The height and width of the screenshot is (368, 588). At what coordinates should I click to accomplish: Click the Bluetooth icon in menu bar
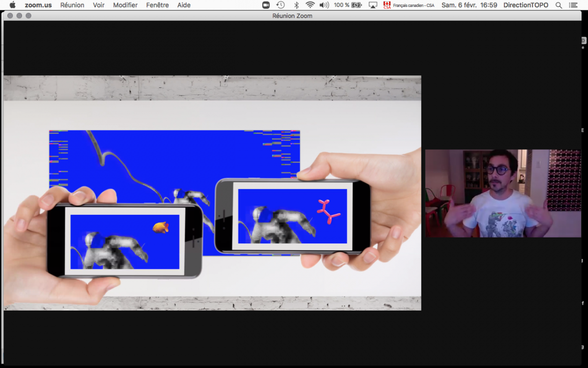tap(296, 5)
